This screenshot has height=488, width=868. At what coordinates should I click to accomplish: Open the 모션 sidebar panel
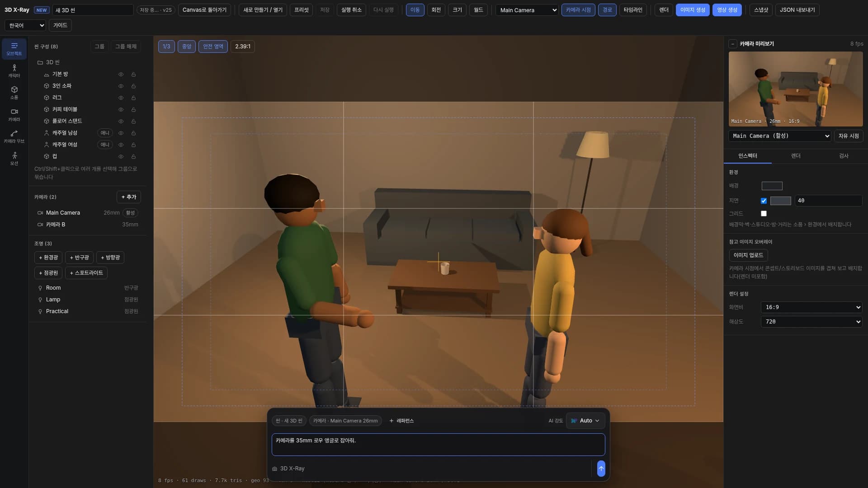[x=14, y=159]
